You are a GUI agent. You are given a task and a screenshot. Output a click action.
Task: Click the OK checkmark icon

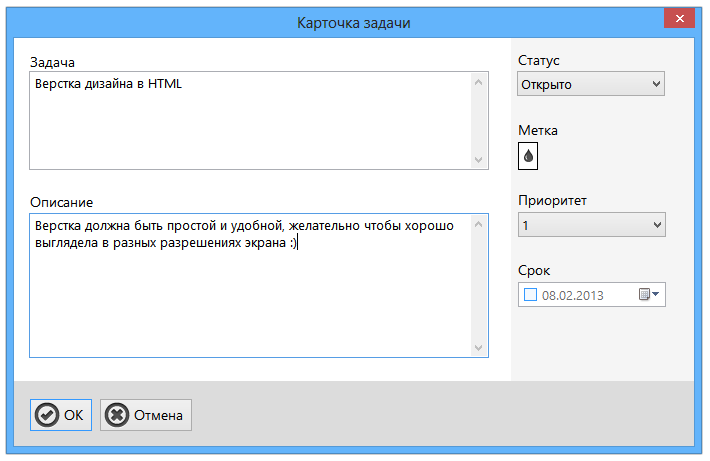tap(47, 415)
